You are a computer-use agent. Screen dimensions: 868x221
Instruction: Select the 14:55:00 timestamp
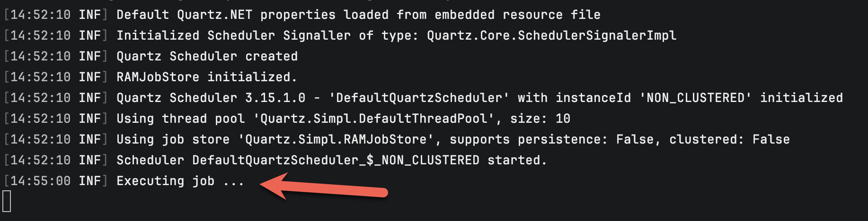pyautogui.click(x=40, y=181)
